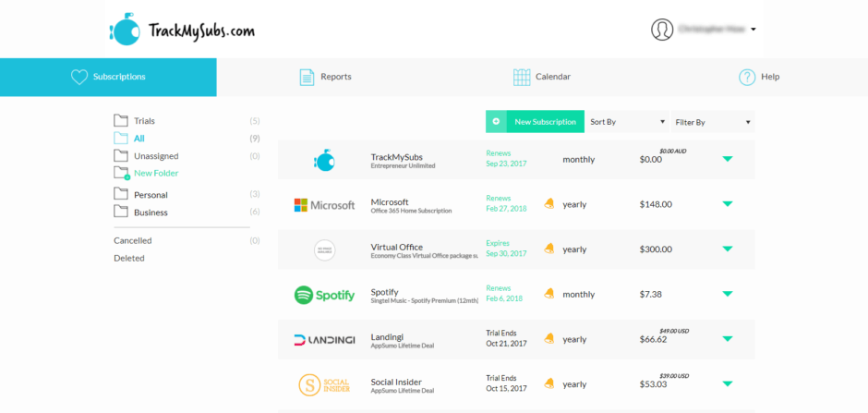
Task: Open the Reports tab
Action: pos(325,77)
